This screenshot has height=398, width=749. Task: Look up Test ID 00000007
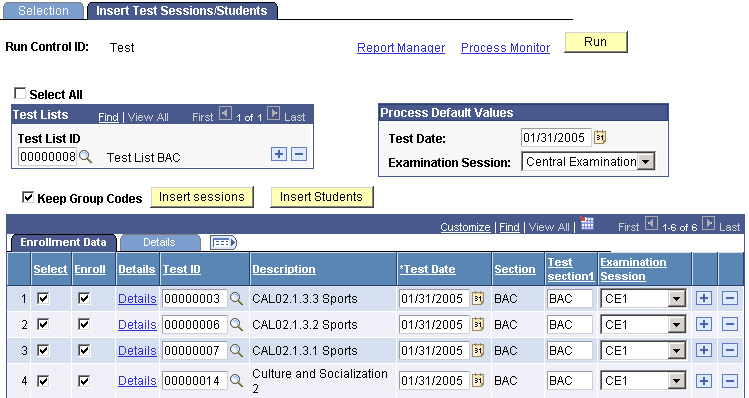pos(236,350)
